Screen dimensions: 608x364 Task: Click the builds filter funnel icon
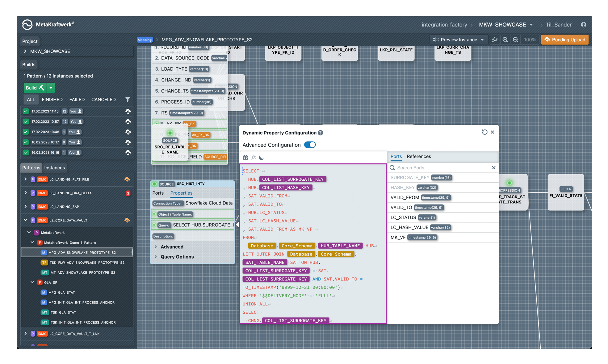(x=128, y=100)
